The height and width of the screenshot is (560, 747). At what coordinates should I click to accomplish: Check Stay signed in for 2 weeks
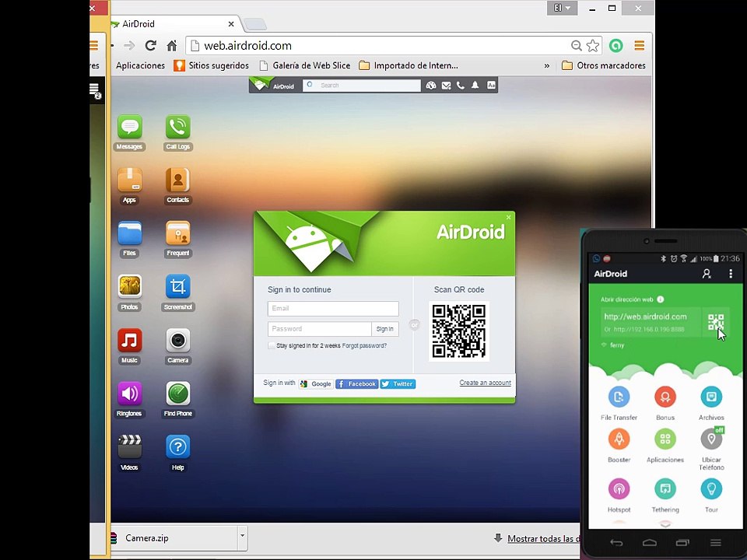point(272,345)
